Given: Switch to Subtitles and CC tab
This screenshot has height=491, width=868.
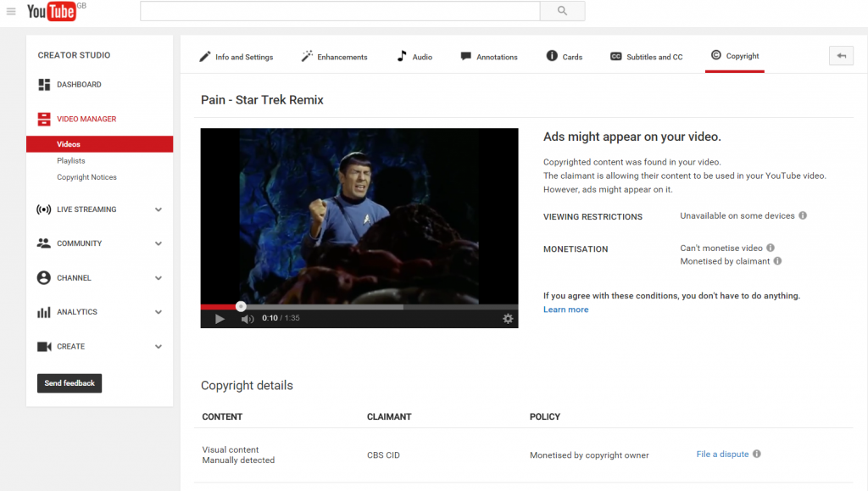Looking at the screenshot, I should pyautogui.click(x=647, y=57).
